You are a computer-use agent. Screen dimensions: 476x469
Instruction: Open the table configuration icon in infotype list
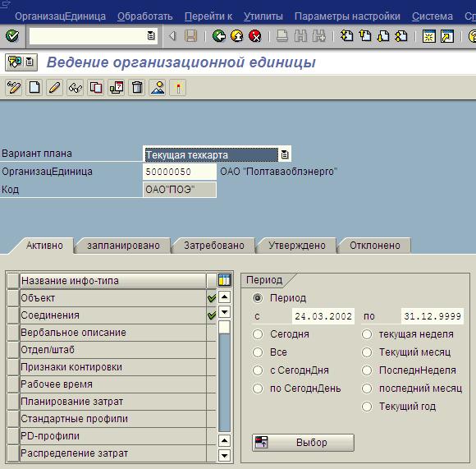click(224, 280)
